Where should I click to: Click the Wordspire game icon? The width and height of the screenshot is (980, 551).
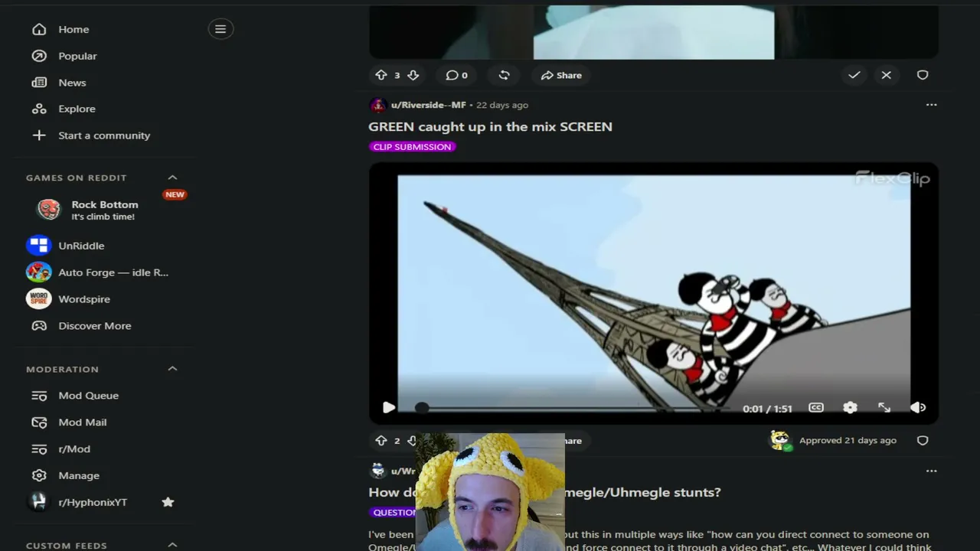point(38,299)
